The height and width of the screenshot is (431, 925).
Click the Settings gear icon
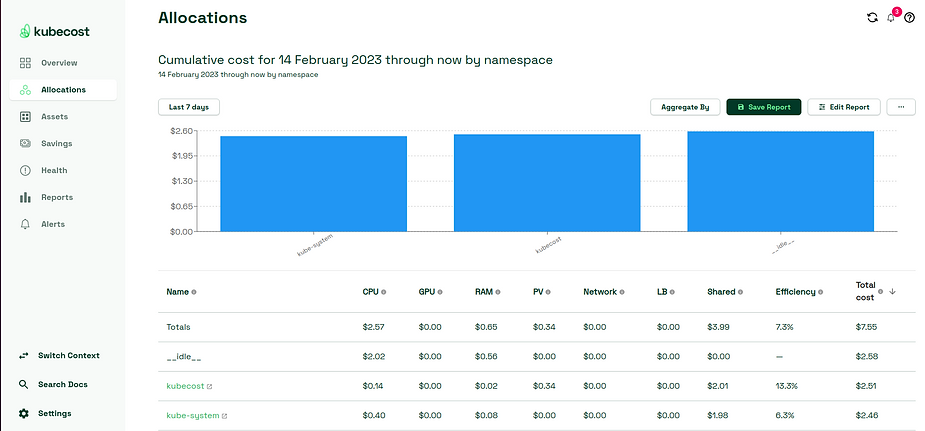click(x=24, y=413)
